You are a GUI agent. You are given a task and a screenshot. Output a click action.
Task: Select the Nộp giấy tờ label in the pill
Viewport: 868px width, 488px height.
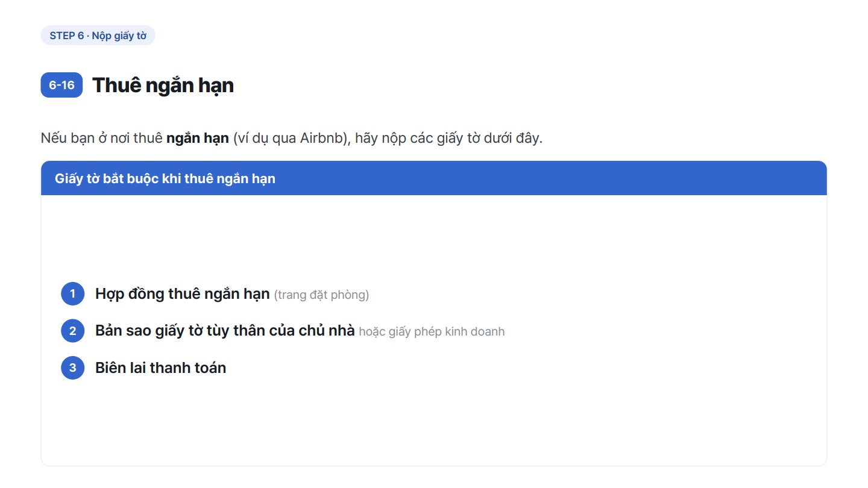pos(119,36)
